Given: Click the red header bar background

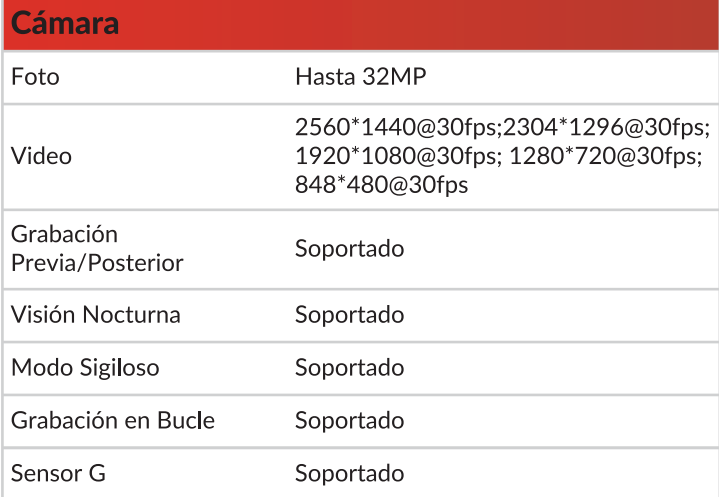Looking at the screenshot, I should point(450,25).
